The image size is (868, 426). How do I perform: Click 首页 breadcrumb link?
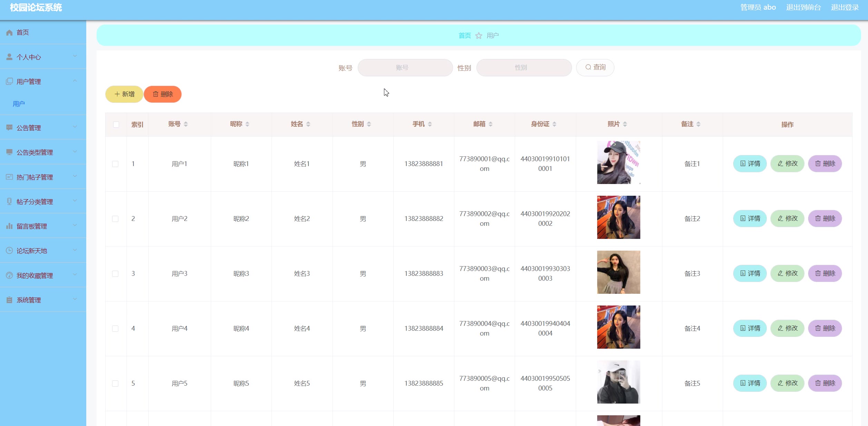(464, 36)
